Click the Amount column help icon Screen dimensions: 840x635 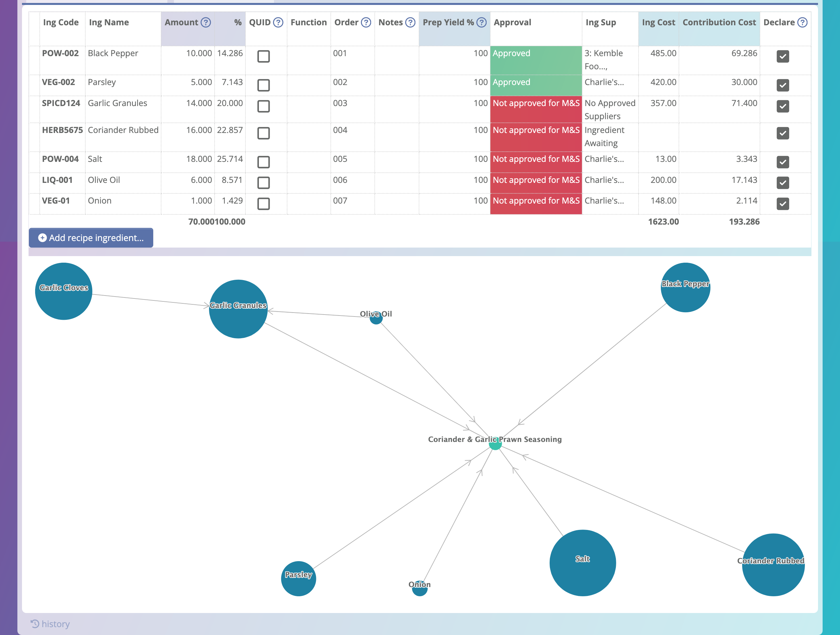click(x=205, y=22)
